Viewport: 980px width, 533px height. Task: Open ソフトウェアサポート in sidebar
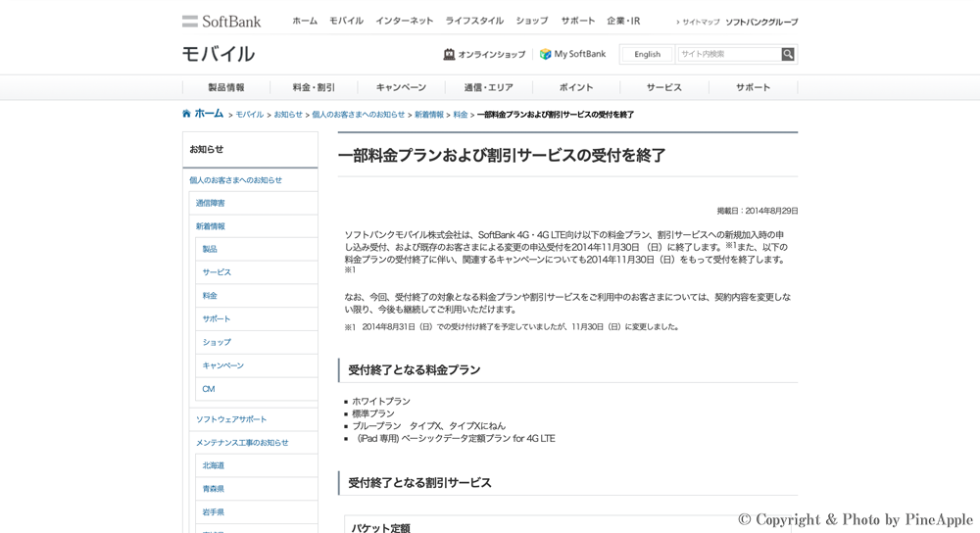click(x=231, y=419)
